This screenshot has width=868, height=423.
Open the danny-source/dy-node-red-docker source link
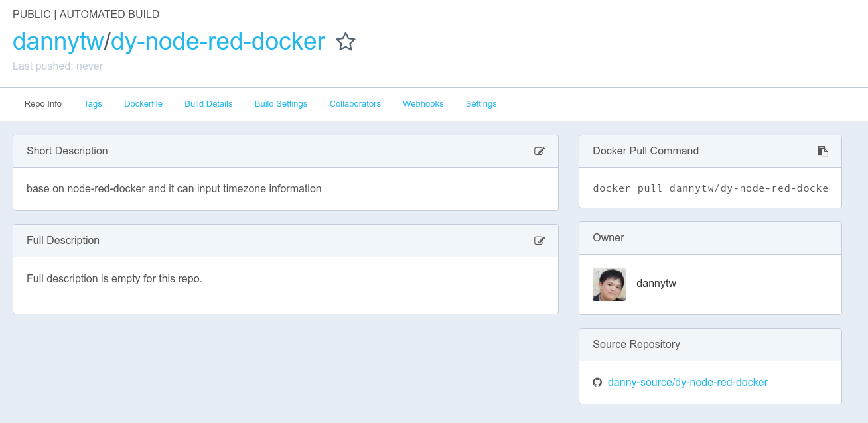(x=687, y=383)
